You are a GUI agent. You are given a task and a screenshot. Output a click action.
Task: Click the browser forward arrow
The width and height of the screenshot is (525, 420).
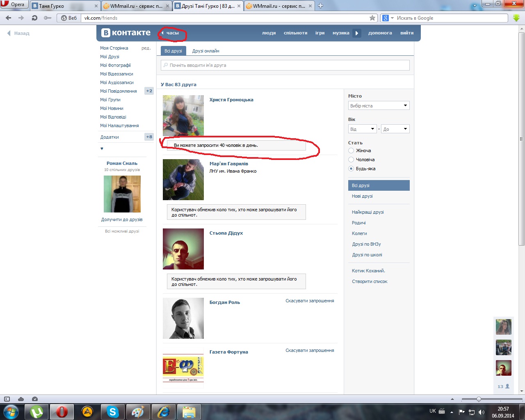click(x=21, y=18)
